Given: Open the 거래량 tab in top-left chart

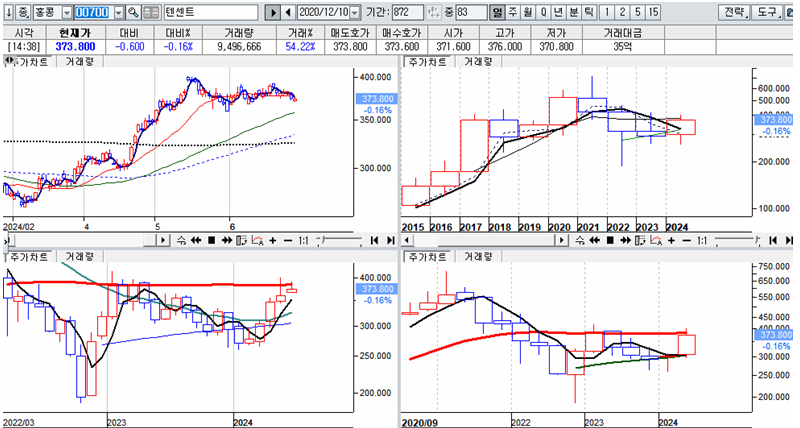Looking at the screenshot, I should pyautogui.click(x=75, y=61).
